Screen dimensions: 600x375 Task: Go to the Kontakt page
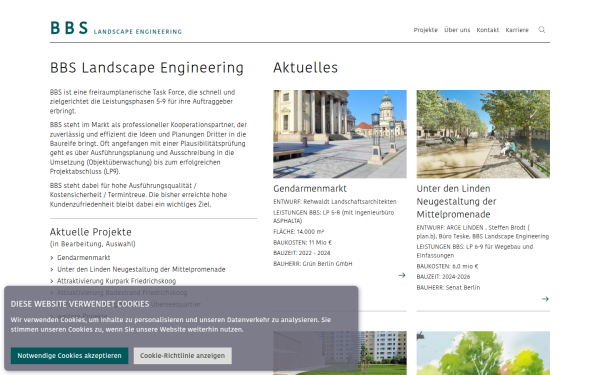tap(488, 30)
